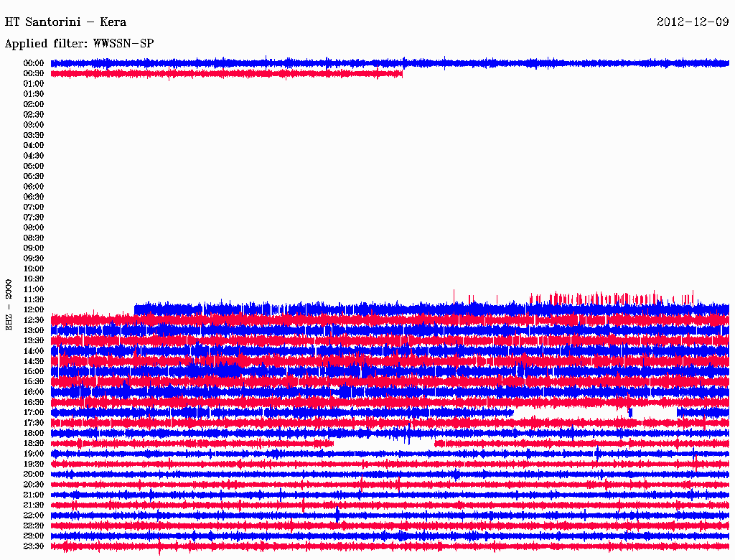This screenshot has height=560, width=735.
Task: Choose the 23:30 time label
Action: [34, 546]
